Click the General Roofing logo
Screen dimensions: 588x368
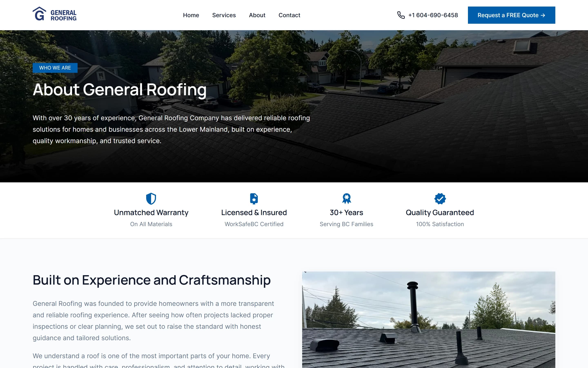click(55, 14)
